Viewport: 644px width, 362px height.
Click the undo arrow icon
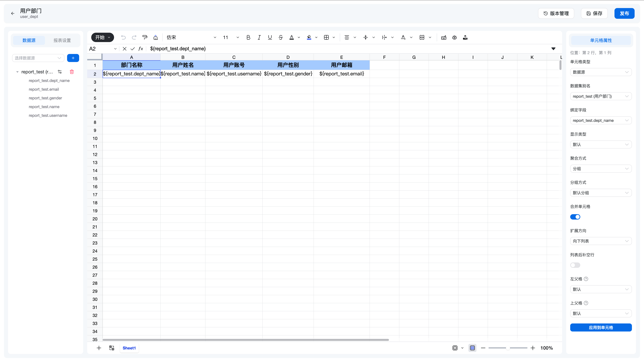(x=123, y=38)
